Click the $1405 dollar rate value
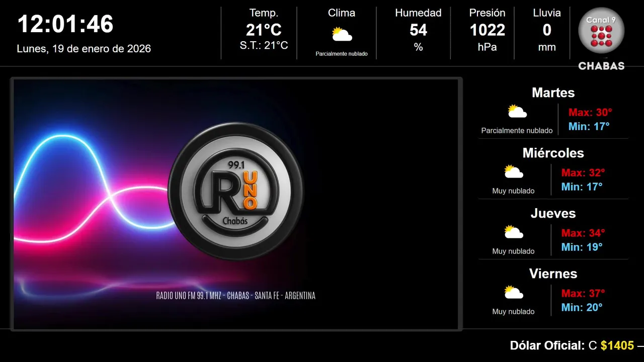Screen dimensions: 644x362 point(617,346)
